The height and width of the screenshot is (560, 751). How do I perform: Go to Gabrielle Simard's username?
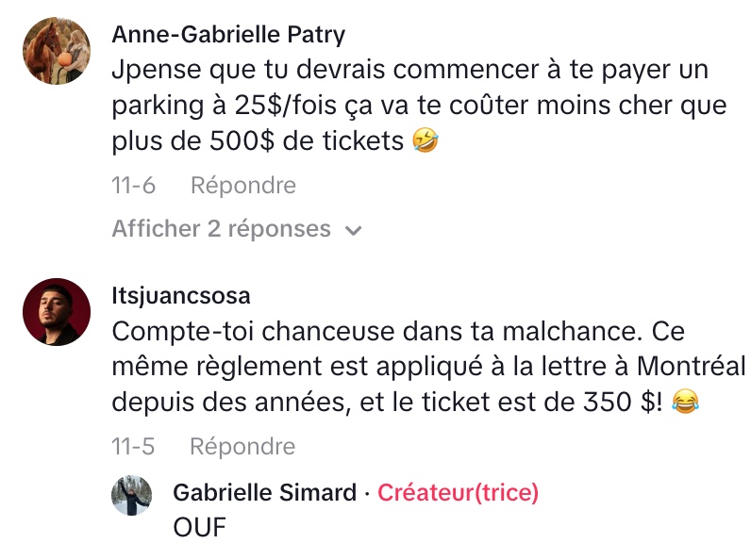264,493
